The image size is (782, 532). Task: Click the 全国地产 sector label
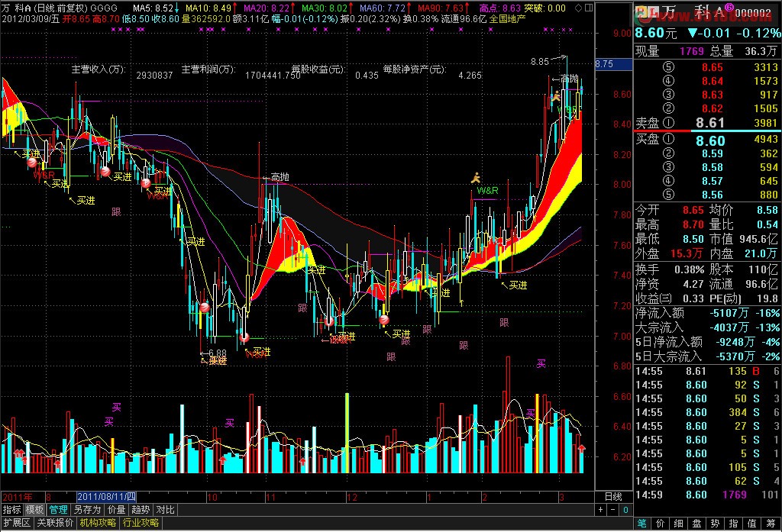[507, 19]
